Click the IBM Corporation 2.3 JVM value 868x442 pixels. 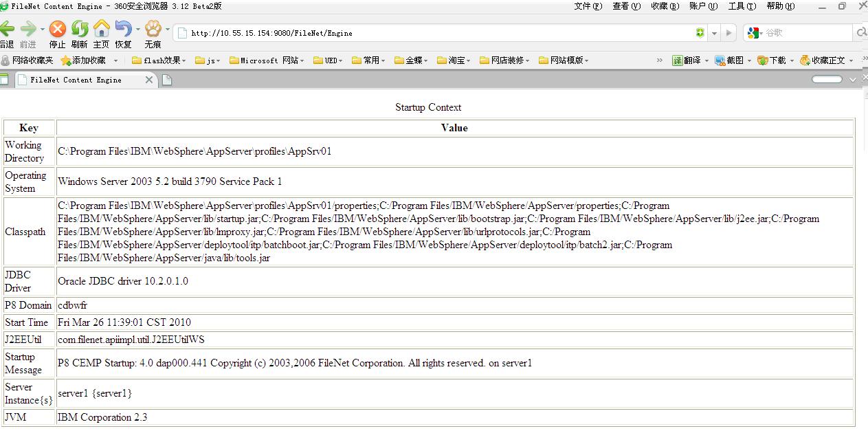pyautogui.click(x=102, y=417)
